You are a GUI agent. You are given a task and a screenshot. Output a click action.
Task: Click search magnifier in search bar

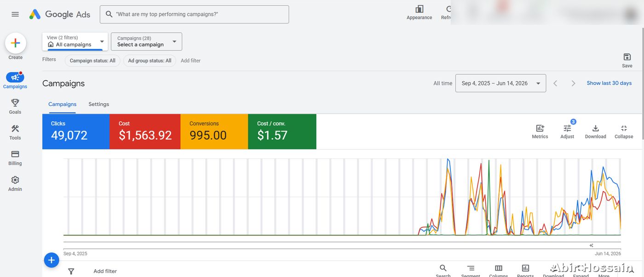[109, 14]
